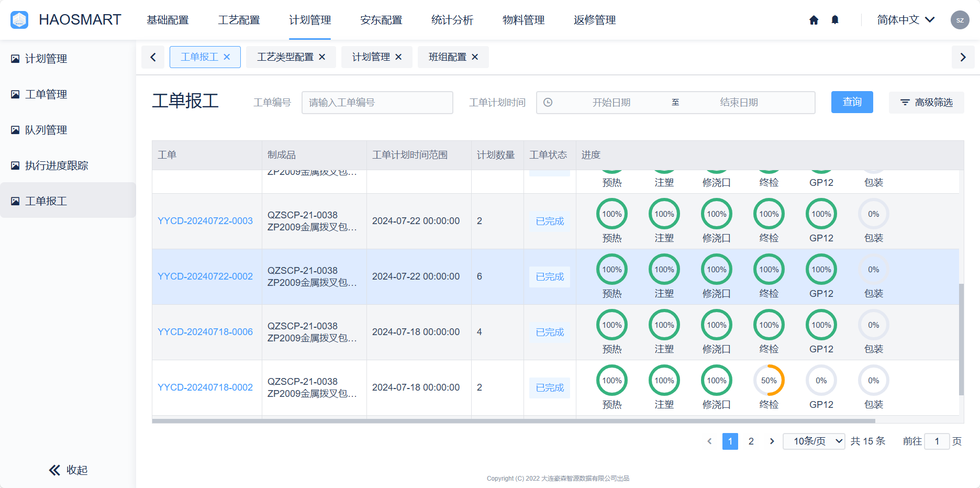This screenshot has height=488, width=980.
Task: Collapse sidebar with 收起 double-arrow
Action: point(54,470)
